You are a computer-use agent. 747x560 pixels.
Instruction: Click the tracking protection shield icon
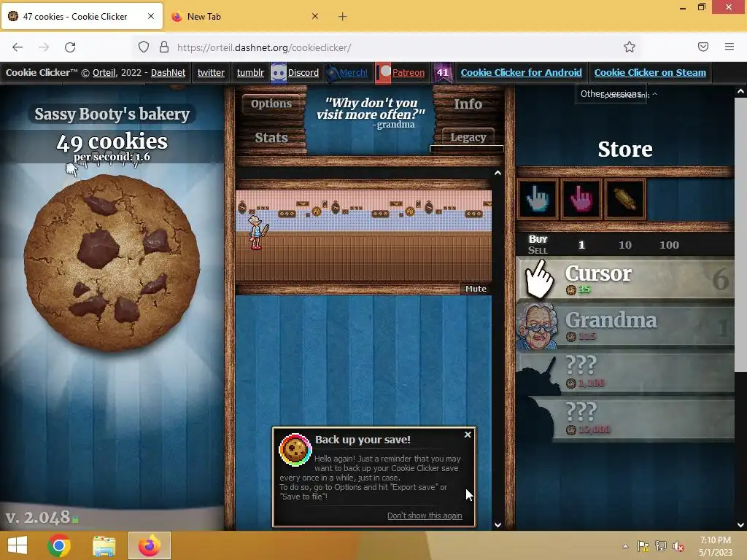(x=144, y=47)
